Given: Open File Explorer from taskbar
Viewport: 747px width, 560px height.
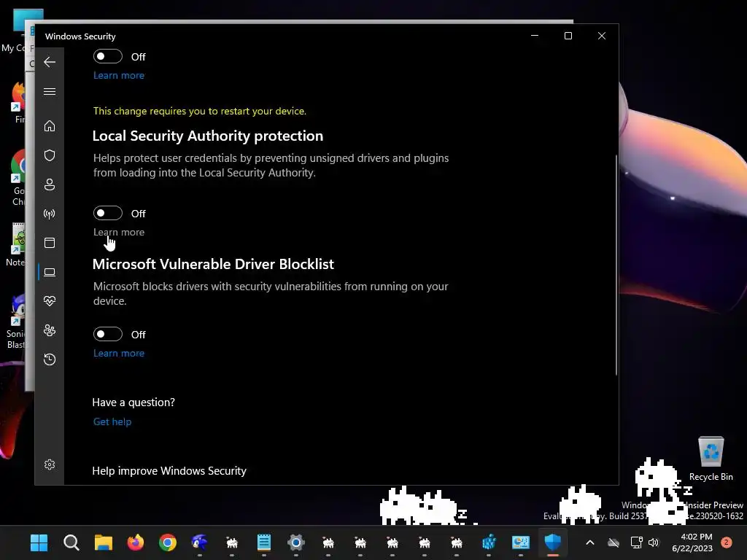Looking at the screenshot, I should tap(104, 542).
